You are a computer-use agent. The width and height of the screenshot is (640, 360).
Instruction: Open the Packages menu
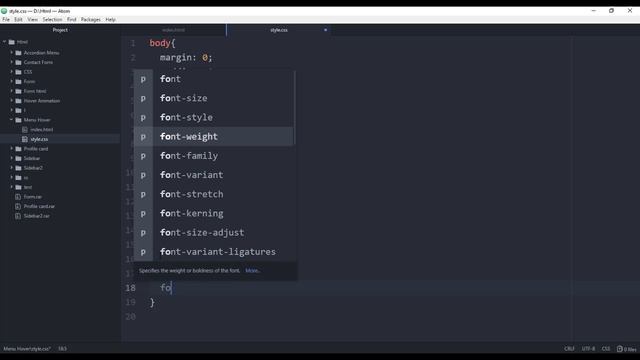point(91,20)
